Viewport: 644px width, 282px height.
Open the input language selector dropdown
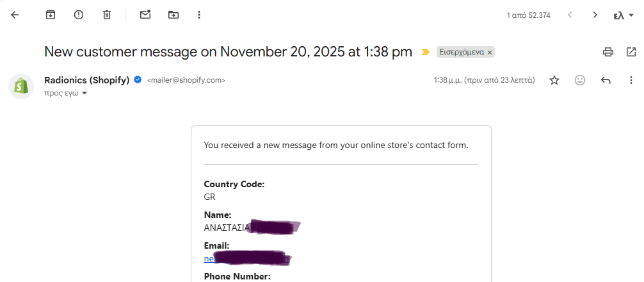(x=624, y=15)
